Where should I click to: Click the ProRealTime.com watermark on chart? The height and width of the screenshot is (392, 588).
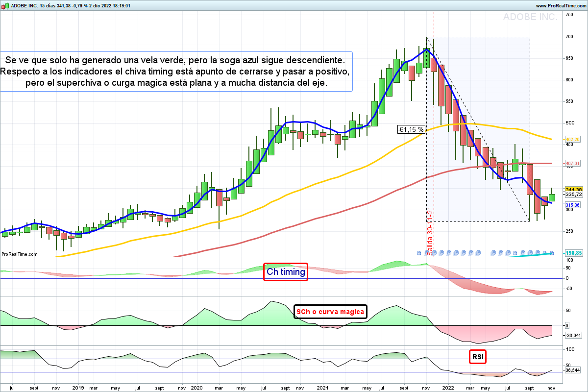[x=19, y=254]
